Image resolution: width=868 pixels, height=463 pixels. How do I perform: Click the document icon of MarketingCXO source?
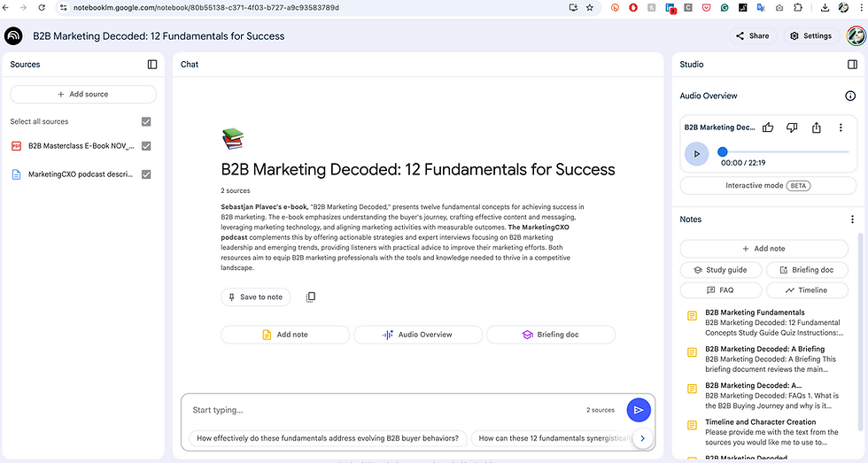17,174
